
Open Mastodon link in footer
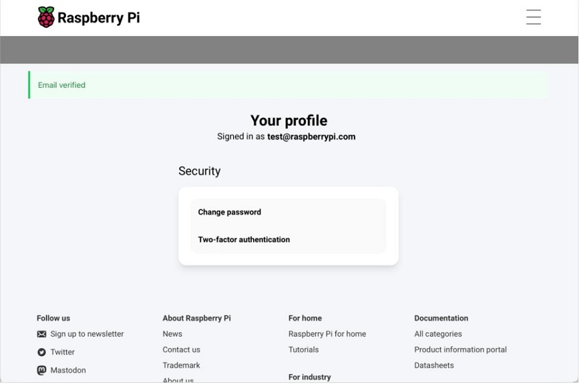(68, 371)
